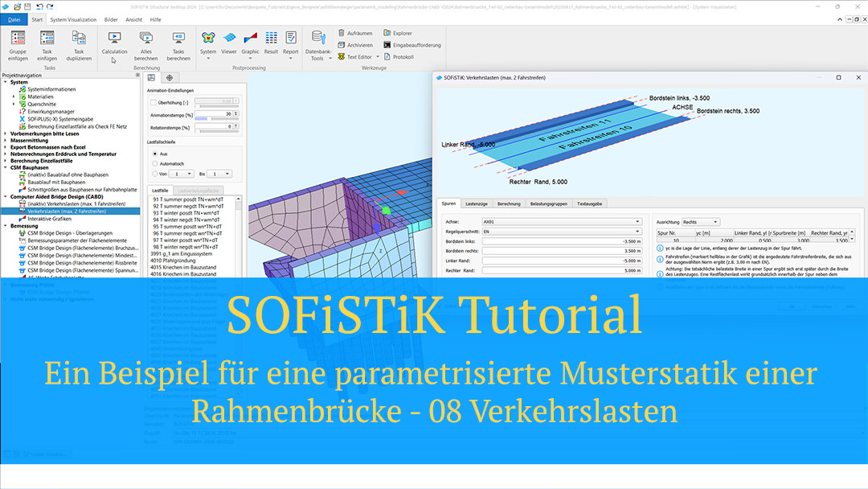
Task: Open the Result viewer icon
Action: pos(271,39)
